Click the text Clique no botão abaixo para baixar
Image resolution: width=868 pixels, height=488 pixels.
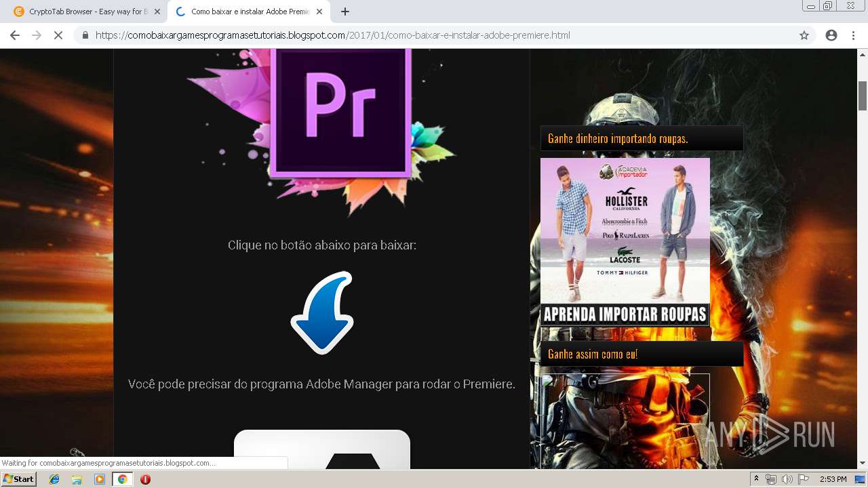click(322, 245)
